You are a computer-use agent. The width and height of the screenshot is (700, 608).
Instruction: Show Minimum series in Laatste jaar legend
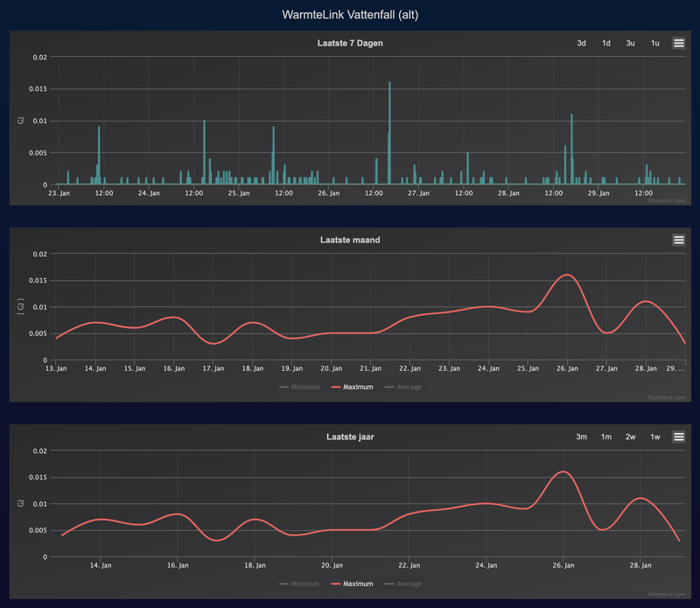299,584
